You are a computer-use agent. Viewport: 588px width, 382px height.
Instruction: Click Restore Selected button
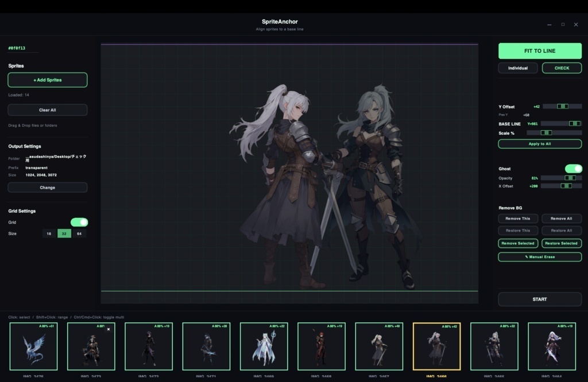pos(562,243)
